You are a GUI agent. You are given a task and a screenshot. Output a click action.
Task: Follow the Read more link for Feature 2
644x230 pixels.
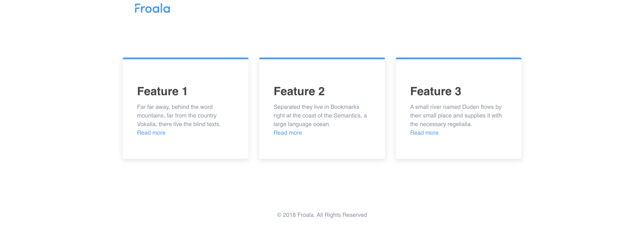coord(288,133)
